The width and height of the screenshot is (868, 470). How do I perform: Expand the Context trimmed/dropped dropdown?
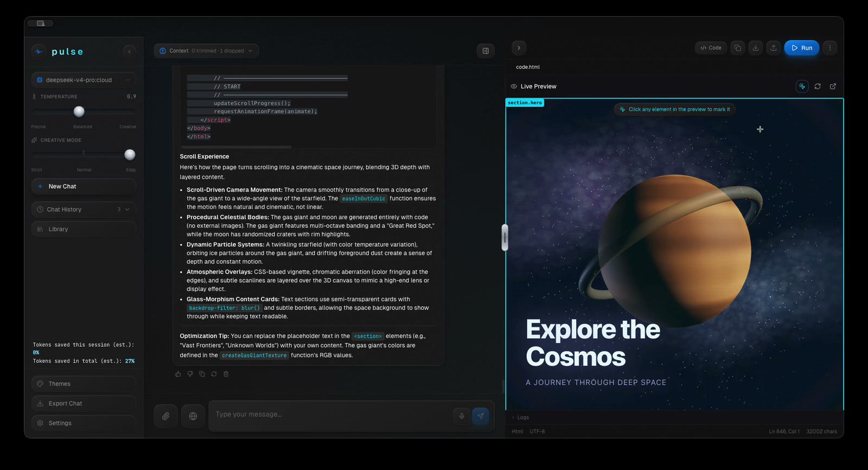[206, 50]
